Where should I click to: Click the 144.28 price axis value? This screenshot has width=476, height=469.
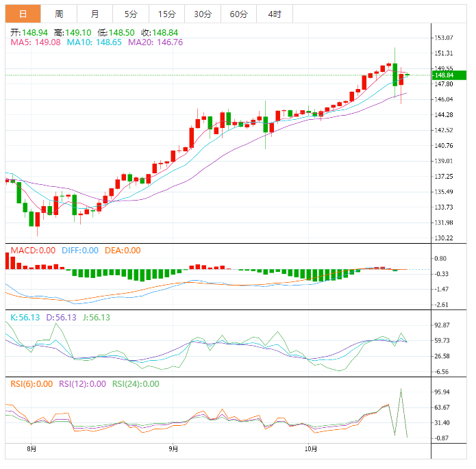coord(444,115)
